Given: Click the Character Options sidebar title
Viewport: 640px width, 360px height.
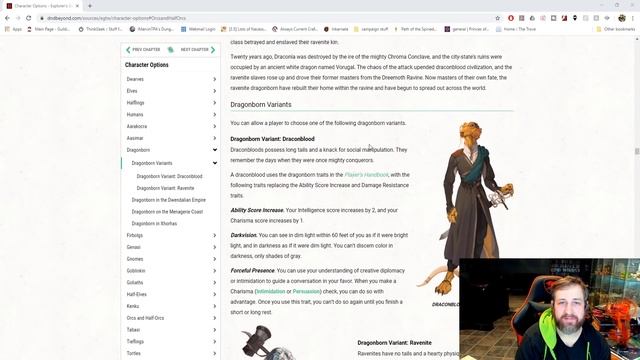Looking at the screenshot, I should pos(147,65).
